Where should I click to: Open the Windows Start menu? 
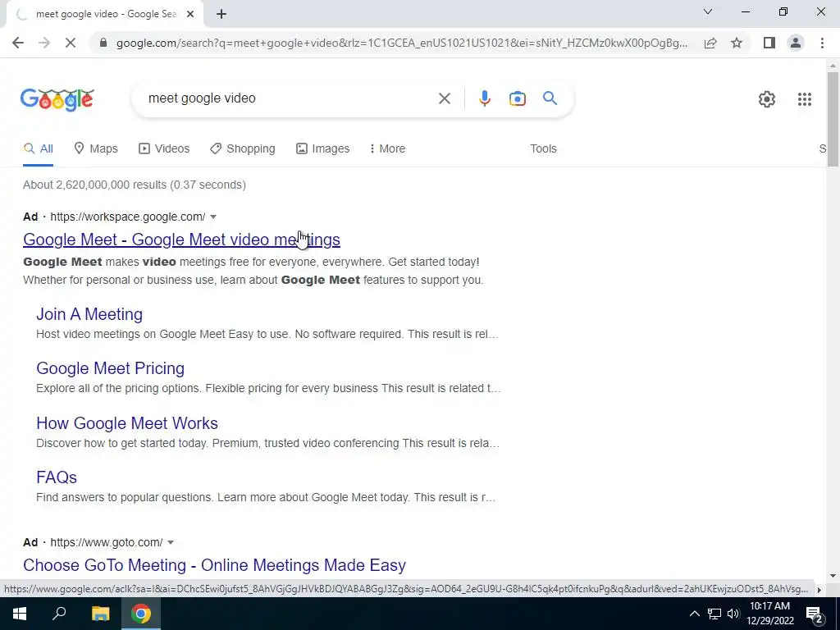(20, 614)
